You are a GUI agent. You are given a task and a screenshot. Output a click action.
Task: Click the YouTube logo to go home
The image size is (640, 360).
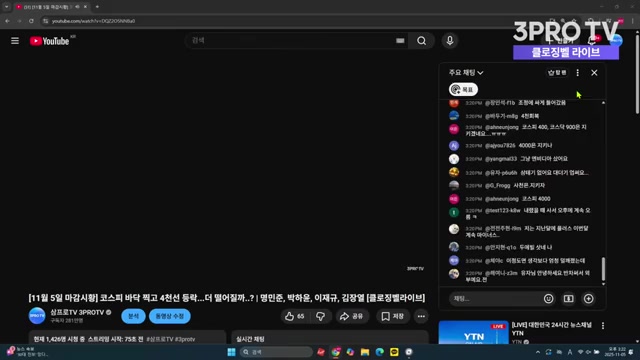click(x=50, y=41)
